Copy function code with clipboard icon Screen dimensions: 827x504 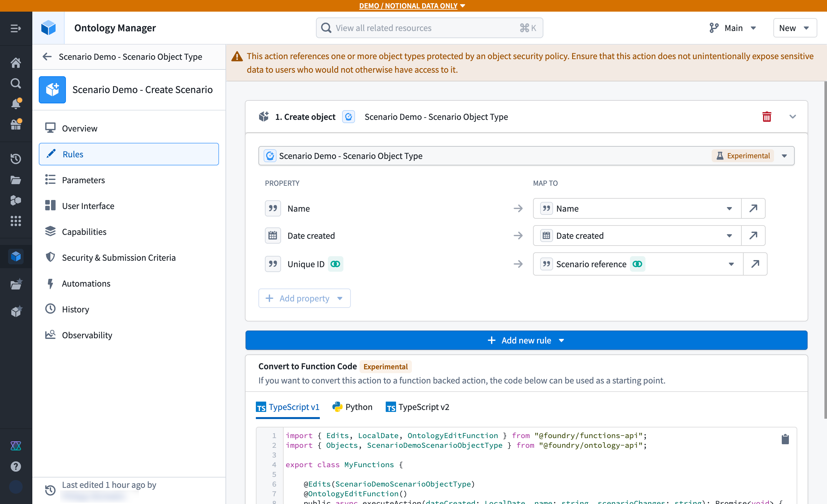[x=785, y=439]
